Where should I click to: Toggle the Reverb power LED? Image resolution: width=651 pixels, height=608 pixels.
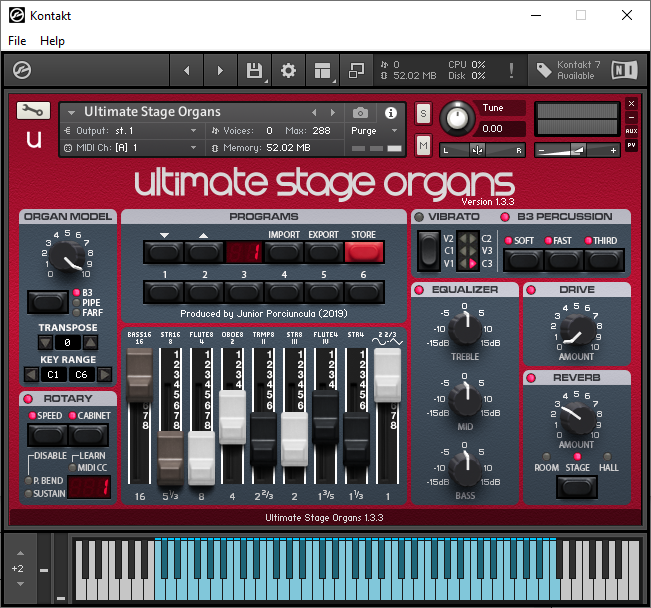click(x=531, y=378)
